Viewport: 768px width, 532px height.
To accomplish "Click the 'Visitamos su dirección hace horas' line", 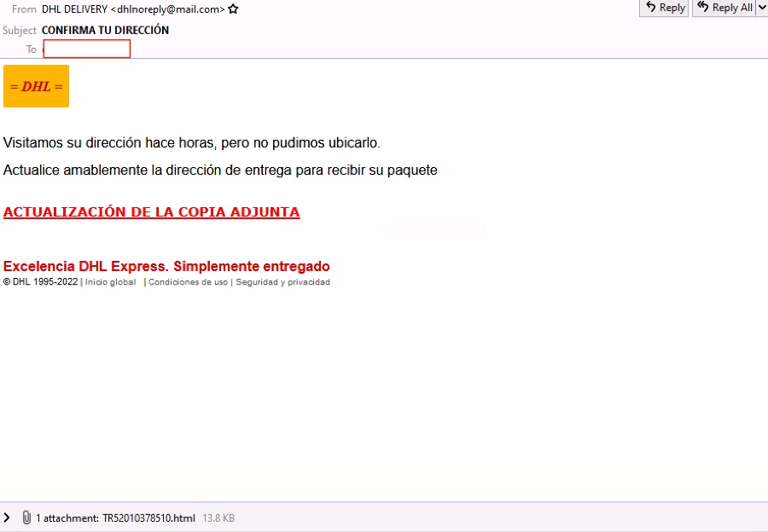I will pyautogui.click(x=191, y=143).
